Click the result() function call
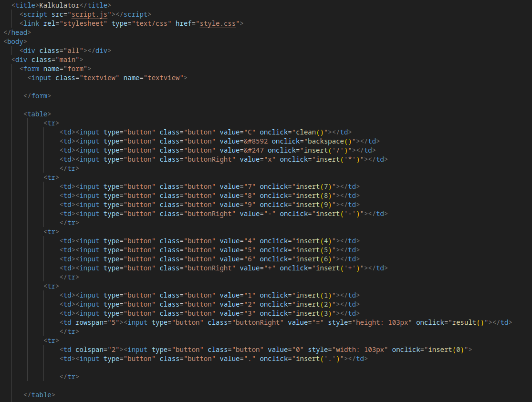This screenshot has height=402, width=532. tap(468, 322)
